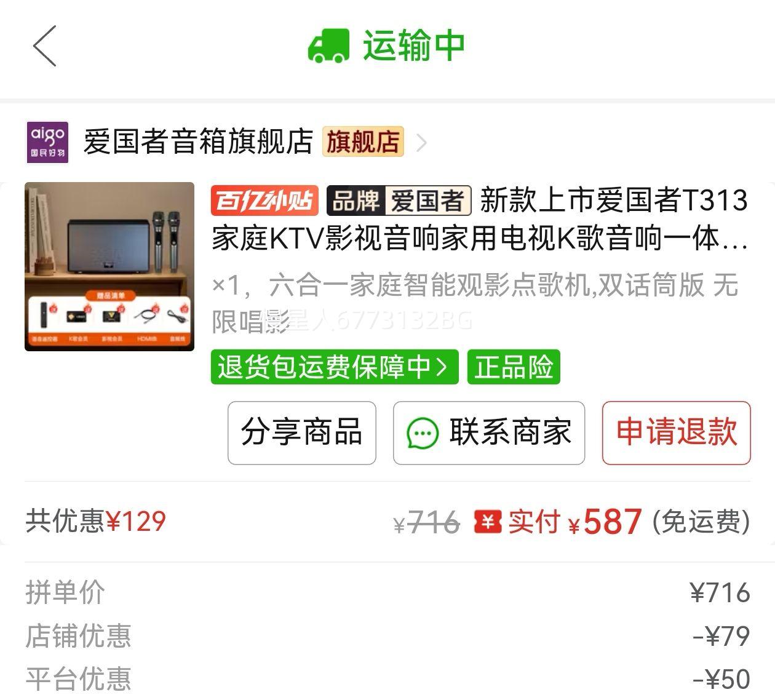775x700 pixels.
Task: Tap the back arrow icon
Action: (44, 46)
